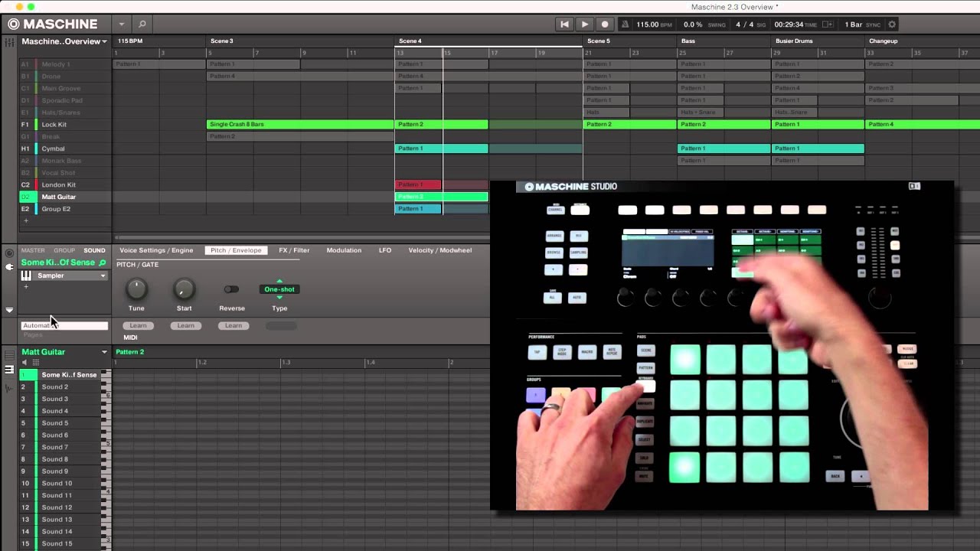Select Sound 12 slot
This screenshot has width=980, height=551.
pyautogui.click(x=60, y=507)
